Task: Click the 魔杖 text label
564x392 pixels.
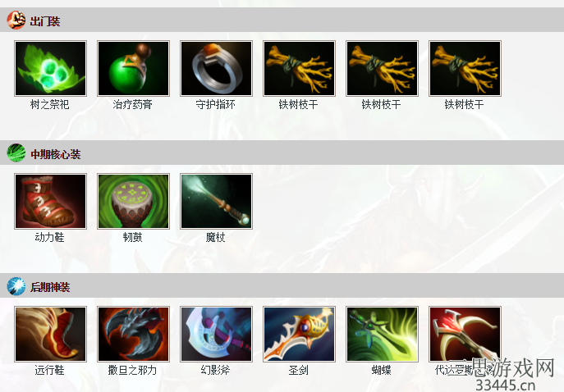Action: coord(215,237)
